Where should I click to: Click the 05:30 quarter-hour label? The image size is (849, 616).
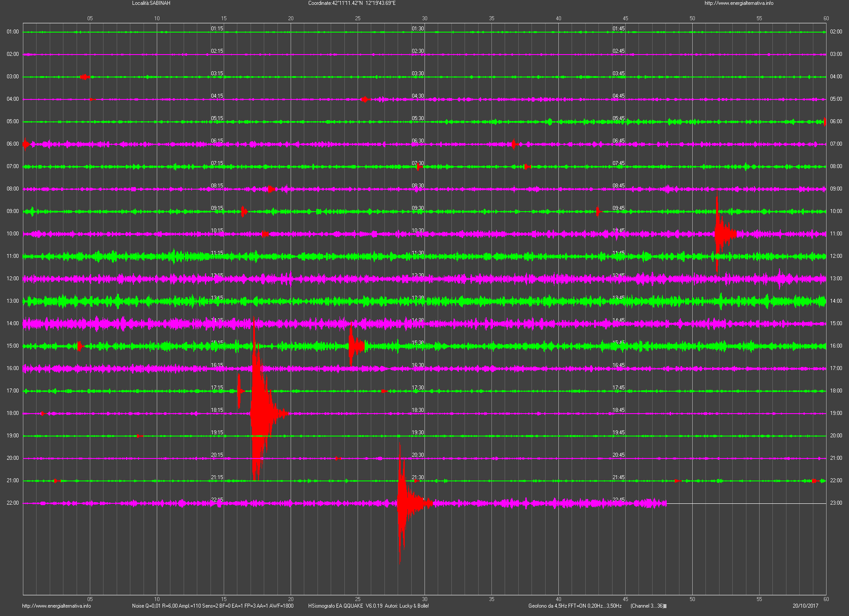418,118
